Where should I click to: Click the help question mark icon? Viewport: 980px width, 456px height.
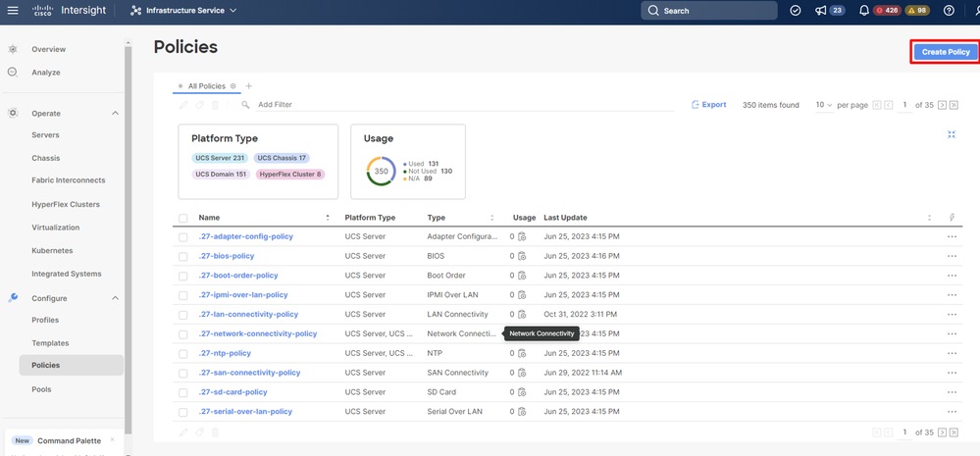point(948,11)
